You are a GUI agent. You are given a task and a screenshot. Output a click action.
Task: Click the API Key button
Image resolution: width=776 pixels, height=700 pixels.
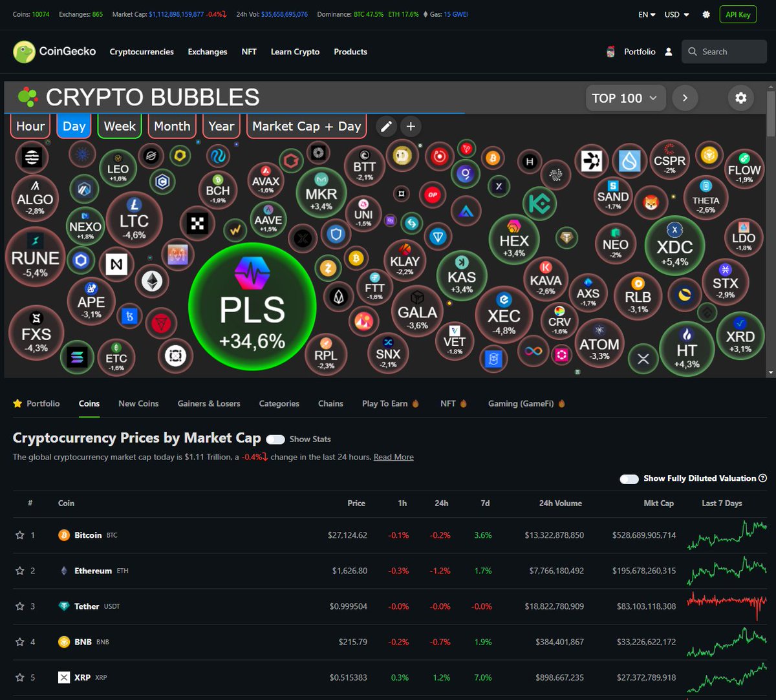[x=738, y=14]
